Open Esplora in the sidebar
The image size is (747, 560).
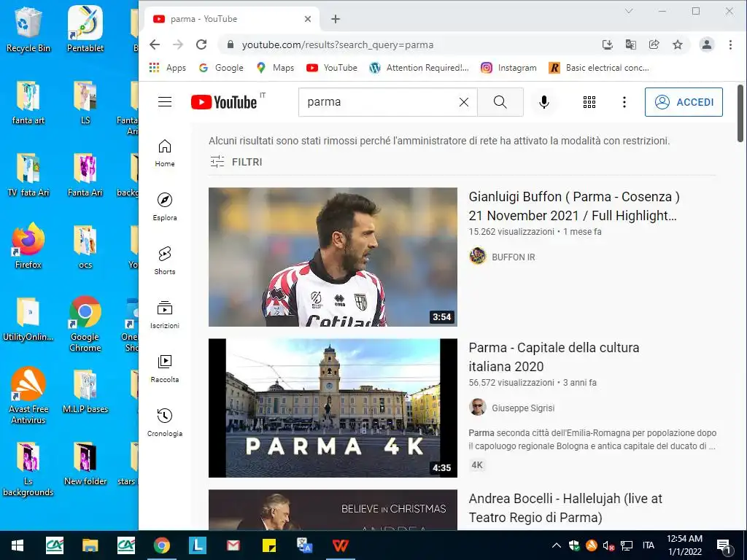click(165, 206)
